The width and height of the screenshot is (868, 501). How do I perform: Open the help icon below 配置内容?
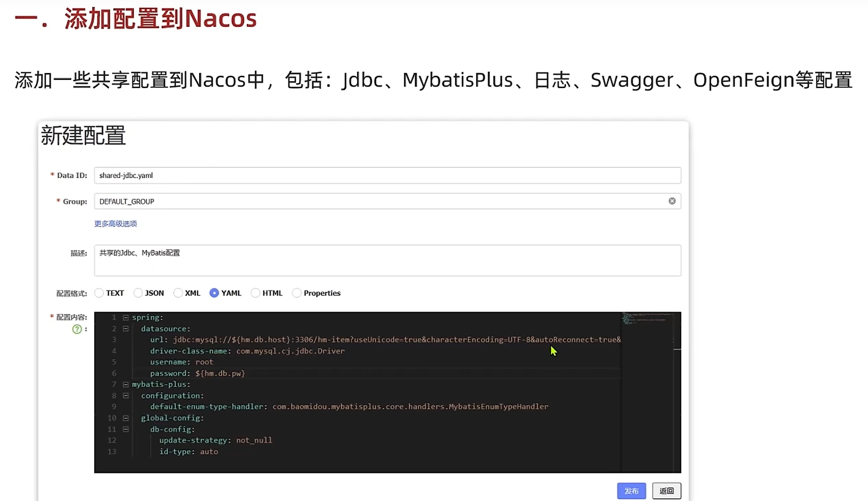[77, 329]
